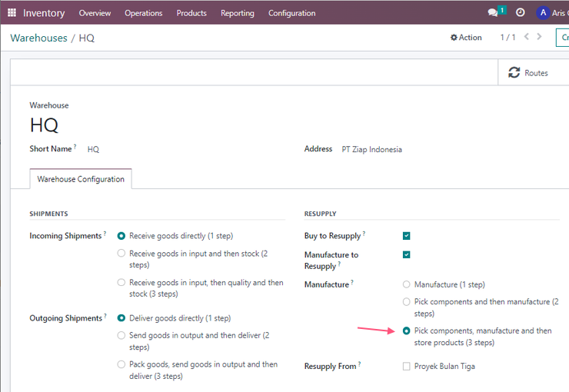The width and height of the screenshot is (569, 392).
Task: Uncheck Buy to Resupply checkbox
Action: click(x=407, y=236)
